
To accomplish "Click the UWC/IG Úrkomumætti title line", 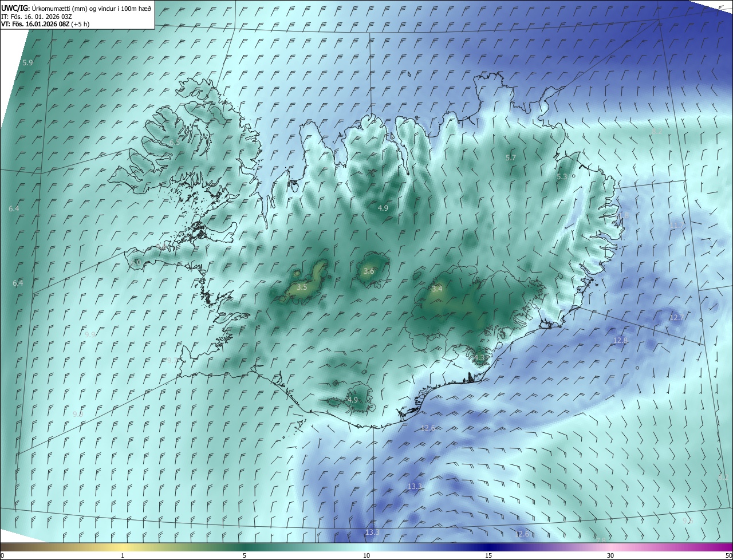I will [76, 7].
